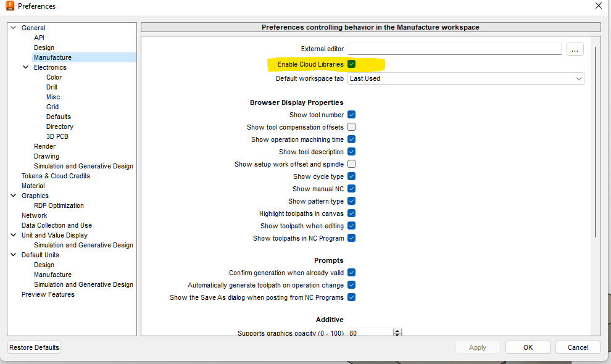Open Preview Features
Screen dimensions: 611x364
click(x=48, y=294)
